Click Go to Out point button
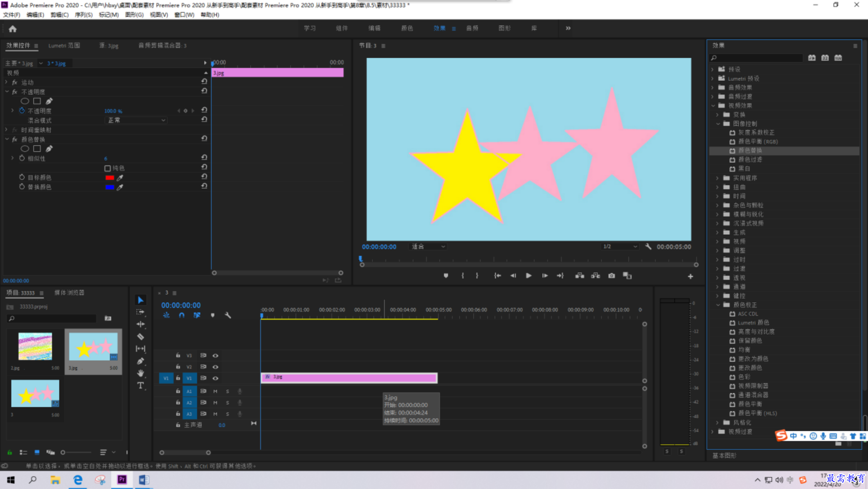This screenshot has height=489, width=868. point(560,276)
